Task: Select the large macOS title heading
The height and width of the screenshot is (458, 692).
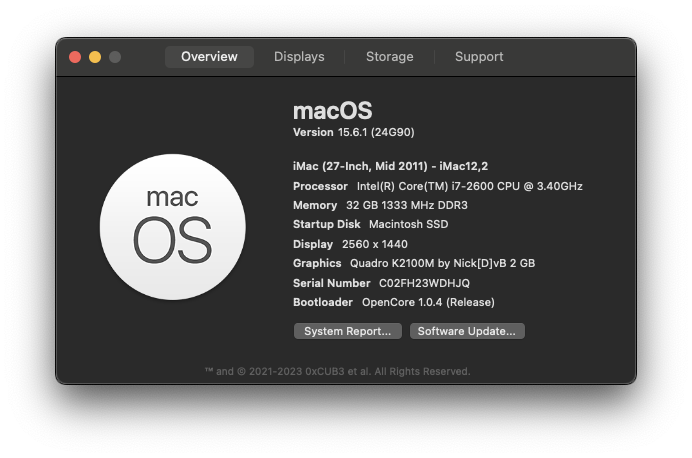Action: point(333,110)
